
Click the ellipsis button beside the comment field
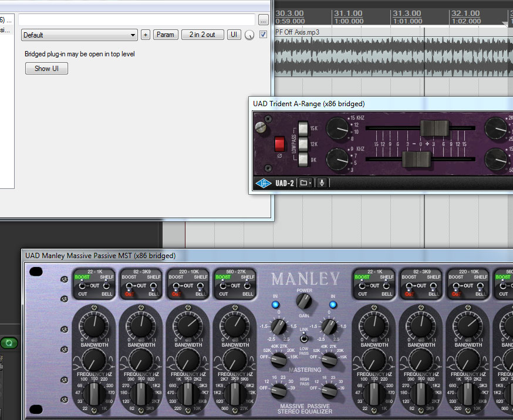tap(264, 20)
